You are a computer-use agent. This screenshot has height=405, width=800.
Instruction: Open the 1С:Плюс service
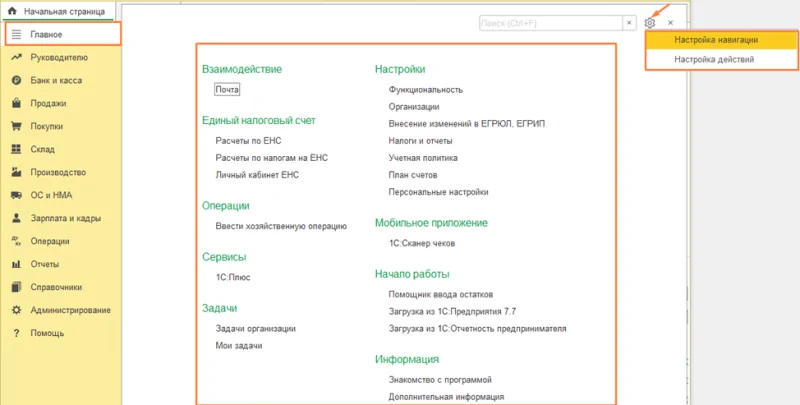(233, 277)
